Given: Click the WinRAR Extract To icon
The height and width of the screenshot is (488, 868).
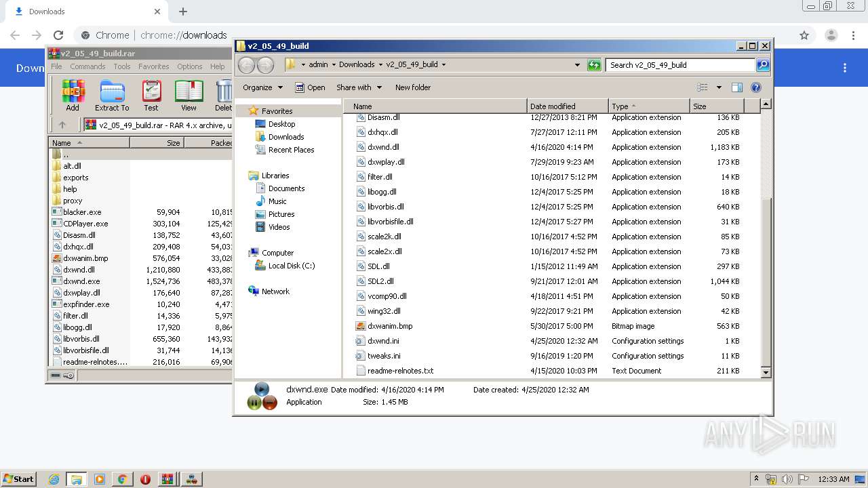Looking at the screenshot, I should click(112, 96).
